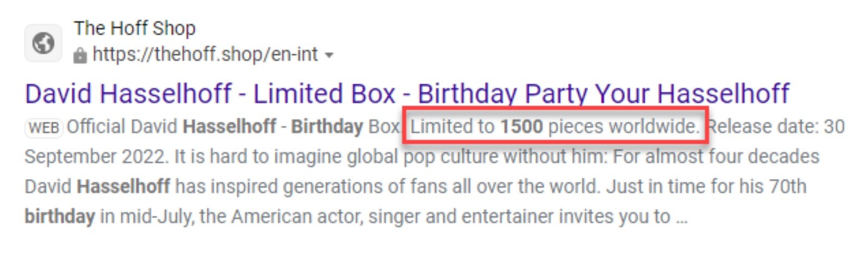Image resolution: width=868 pixels, height=256 pixels.
Task: Click the bold number 1500
Action: 521,126
